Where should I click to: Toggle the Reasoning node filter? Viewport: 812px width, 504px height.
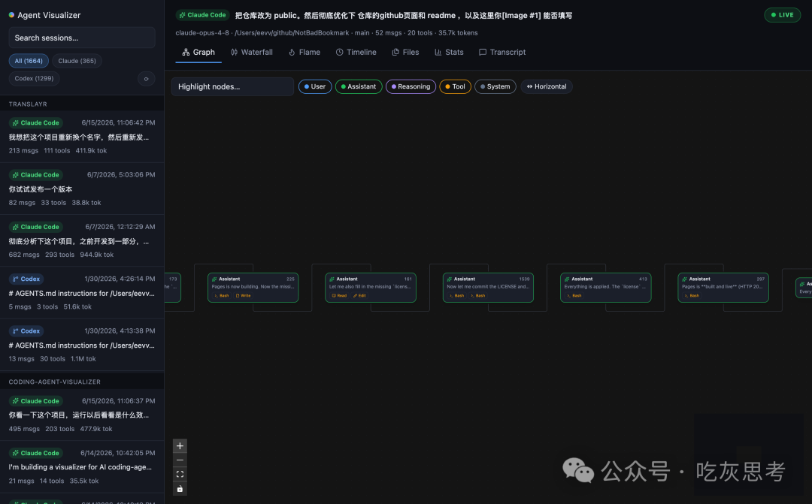411,86
